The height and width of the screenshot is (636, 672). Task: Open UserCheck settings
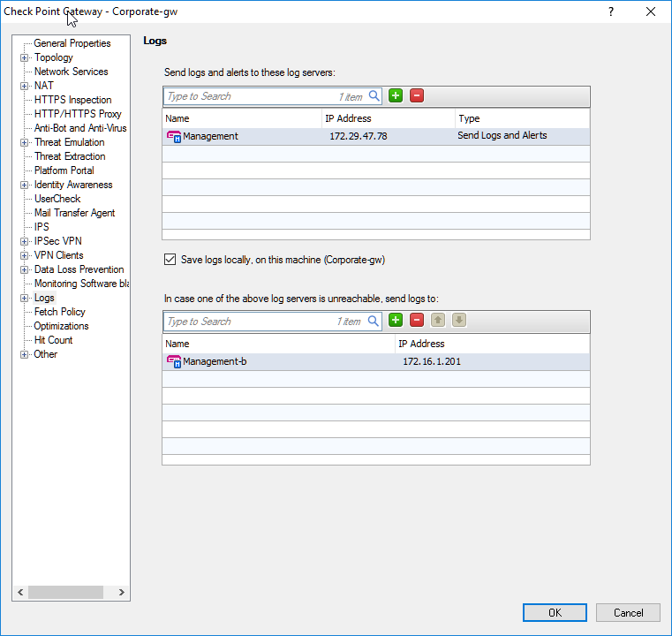point(57,199)
